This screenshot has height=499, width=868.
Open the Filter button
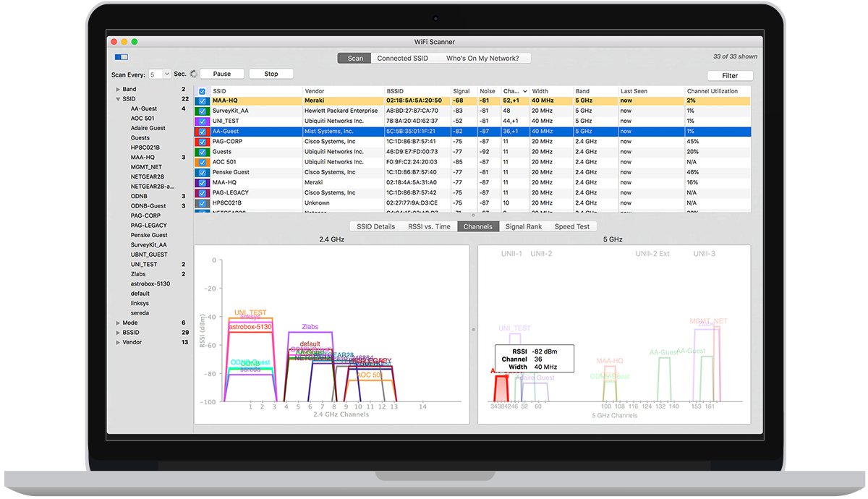click(730, 76)
